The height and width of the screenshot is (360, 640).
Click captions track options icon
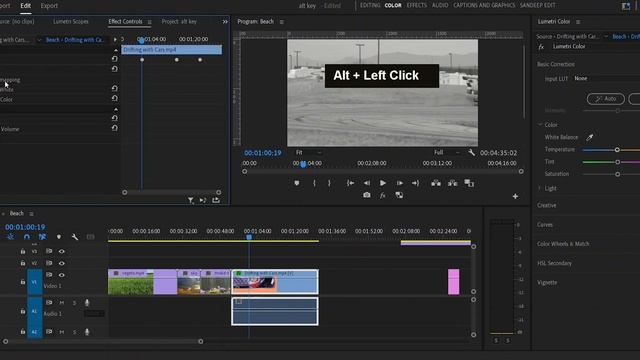90,237
